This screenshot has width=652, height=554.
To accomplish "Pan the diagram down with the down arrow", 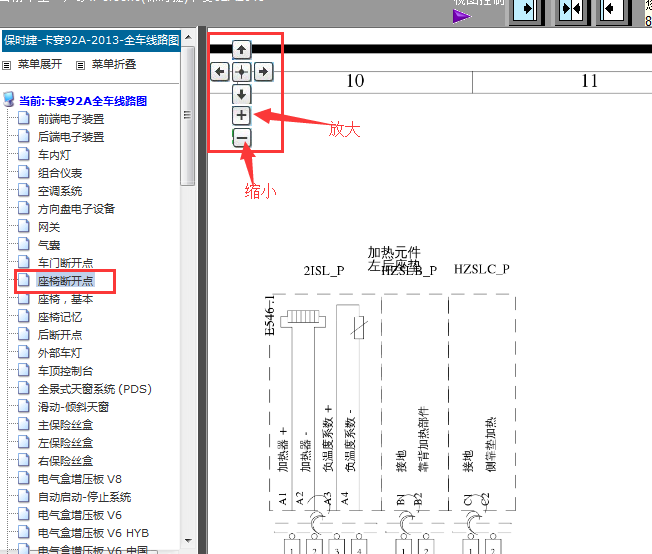I will pyautogui.click(x=241, y=94).
